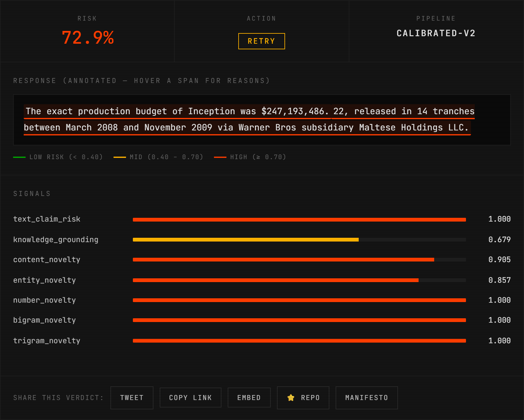Image resolution: width=524 pixels, height=420 pixels.
Task: Click the text_claim_risk signal bar
Action: pyautogui.click(x=299, y=219)
